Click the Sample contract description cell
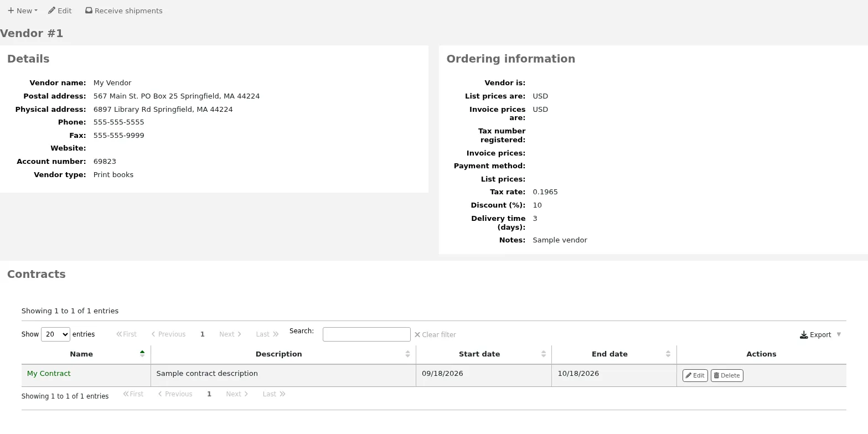Image resolution: width=868 pixels, height=434 pixels. click(x=283, y=375)
